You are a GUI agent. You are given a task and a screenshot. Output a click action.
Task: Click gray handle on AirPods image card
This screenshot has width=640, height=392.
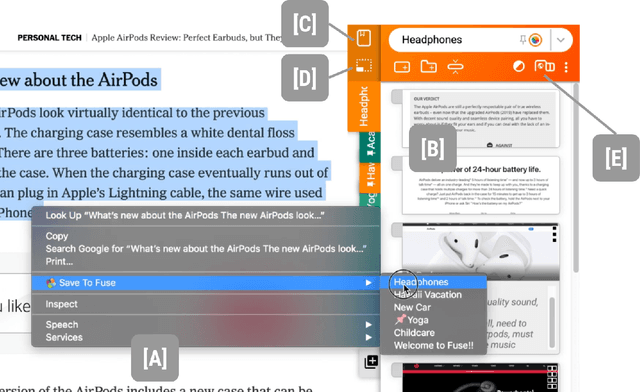[x=396, y=230]
